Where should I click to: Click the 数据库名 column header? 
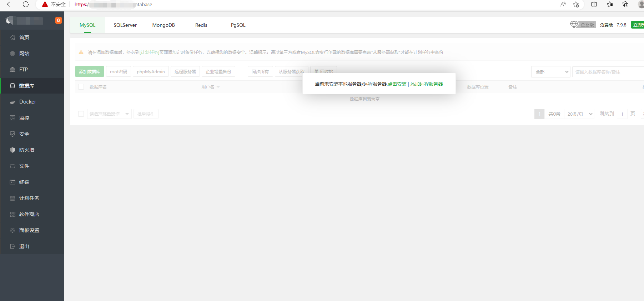[x=98, y=87]
